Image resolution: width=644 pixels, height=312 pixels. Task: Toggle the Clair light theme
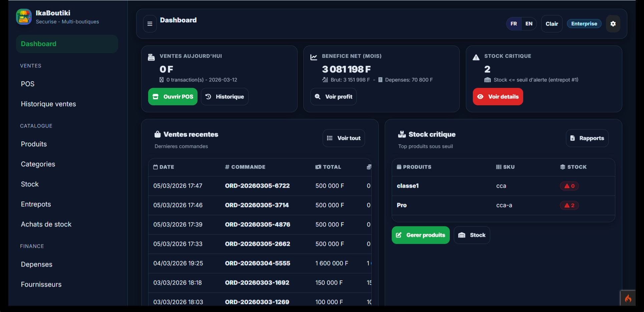[x=552, y=24]
